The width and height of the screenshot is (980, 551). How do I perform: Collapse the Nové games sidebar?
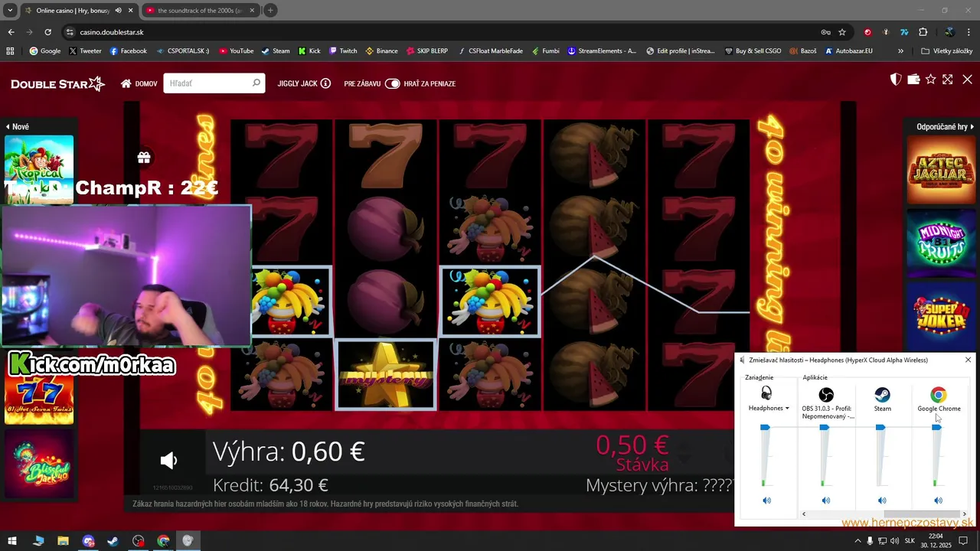tap(18, 126)
